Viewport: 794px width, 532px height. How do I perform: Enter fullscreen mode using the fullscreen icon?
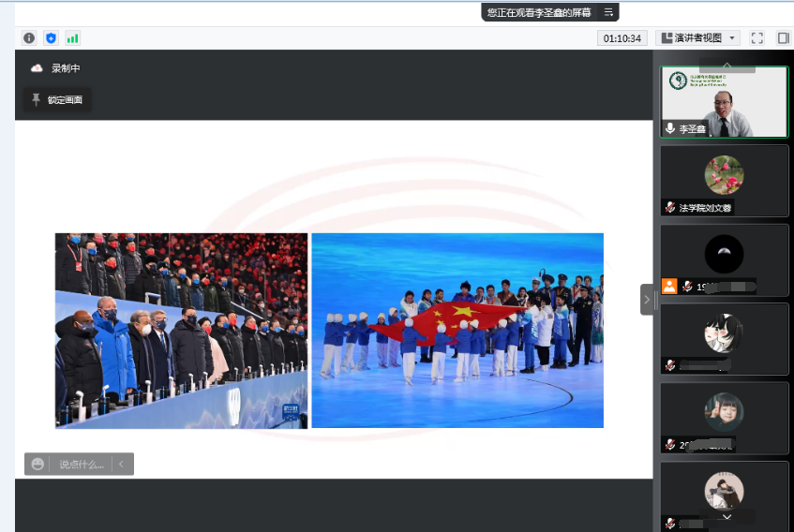coord(757,38)
